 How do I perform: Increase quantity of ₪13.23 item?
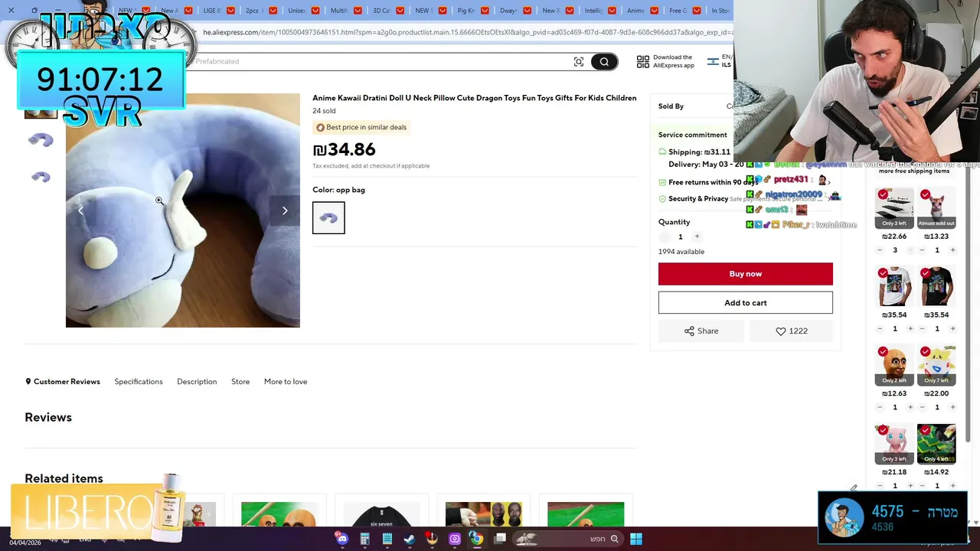pos(952,250)
